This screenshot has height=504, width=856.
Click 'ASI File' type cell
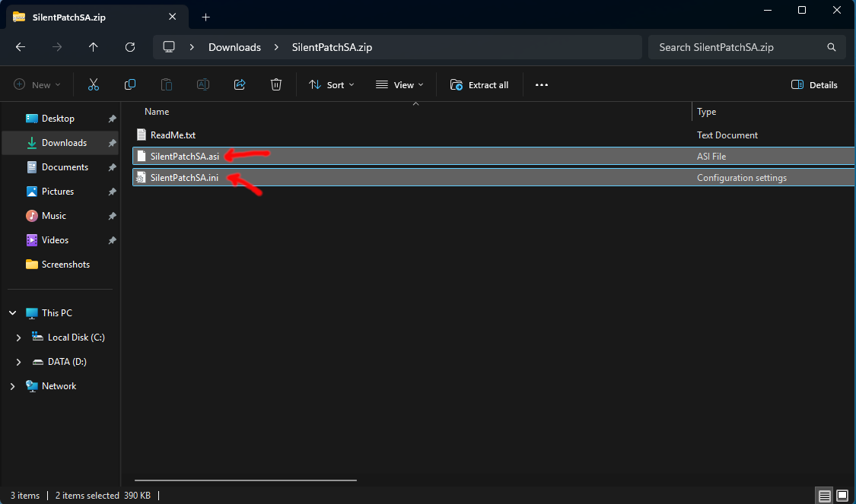[x=711, y=156]
